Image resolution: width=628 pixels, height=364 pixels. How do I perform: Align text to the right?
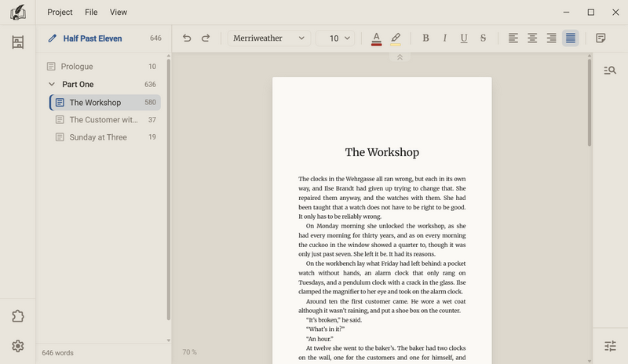point(552,38)
